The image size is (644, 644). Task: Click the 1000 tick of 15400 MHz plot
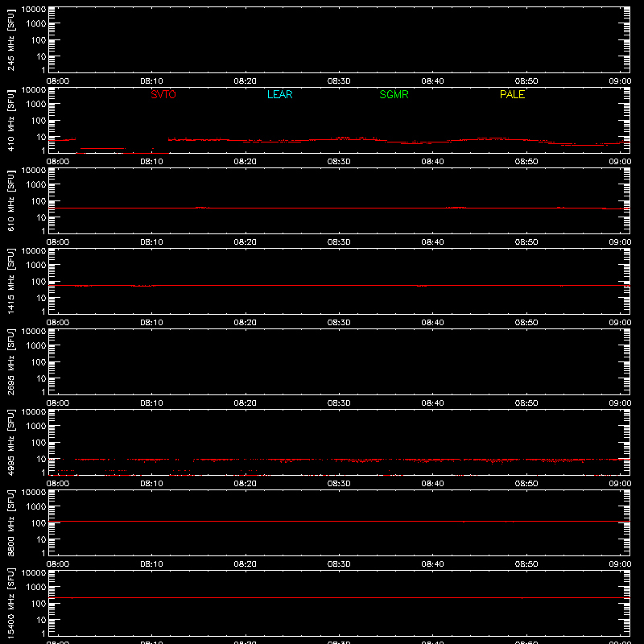click(x=36, y=588)
